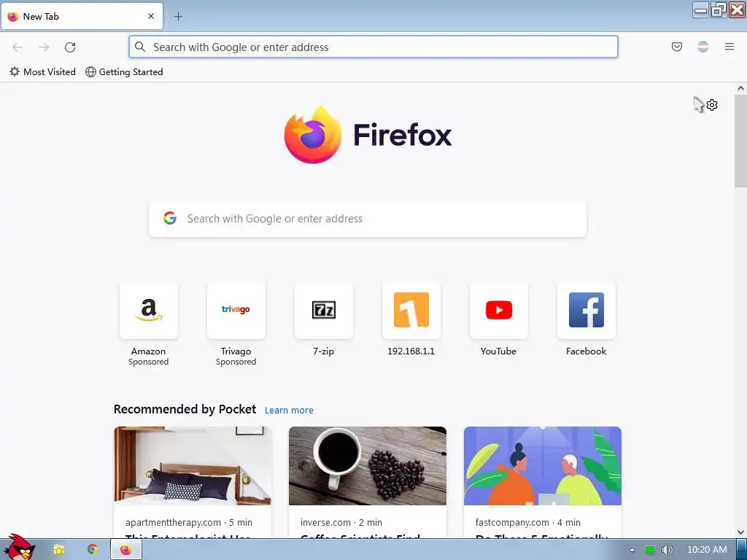The height and width of the screenshot is (560, 747).
Task: Open the inverse.com coffee article thumbnail
Action: click(x=368, y=466)
